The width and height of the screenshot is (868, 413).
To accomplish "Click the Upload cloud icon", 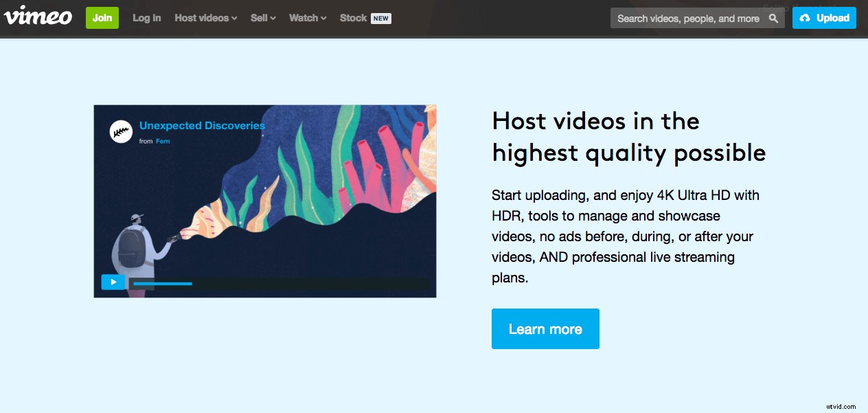I will point(806,18).
